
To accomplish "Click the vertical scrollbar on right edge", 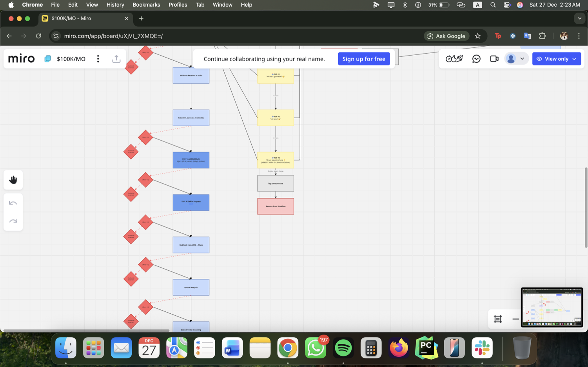I will pos(586,208).
